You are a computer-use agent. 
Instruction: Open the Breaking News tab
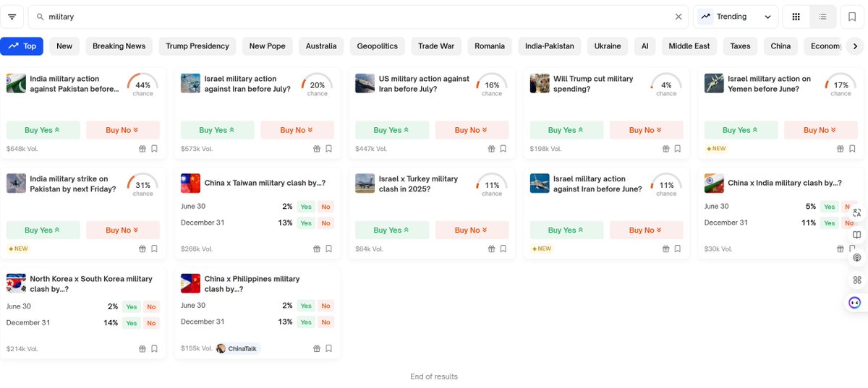click(x=119, y=46)
